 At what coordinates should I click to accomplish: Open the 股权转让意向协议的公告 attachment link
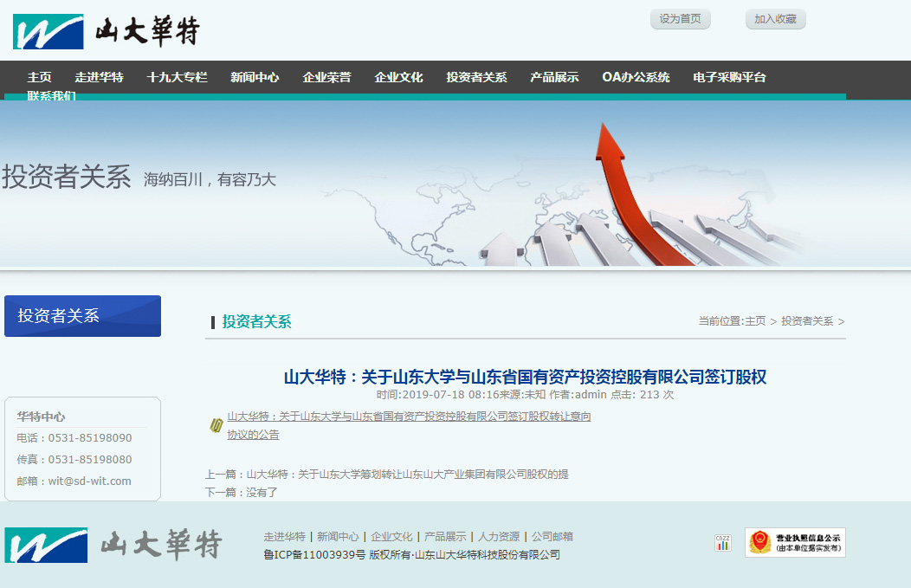point(409,425)
